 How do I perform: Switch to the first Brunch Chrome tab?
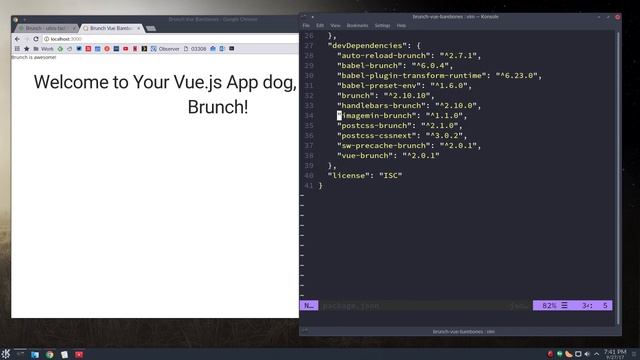46,28
